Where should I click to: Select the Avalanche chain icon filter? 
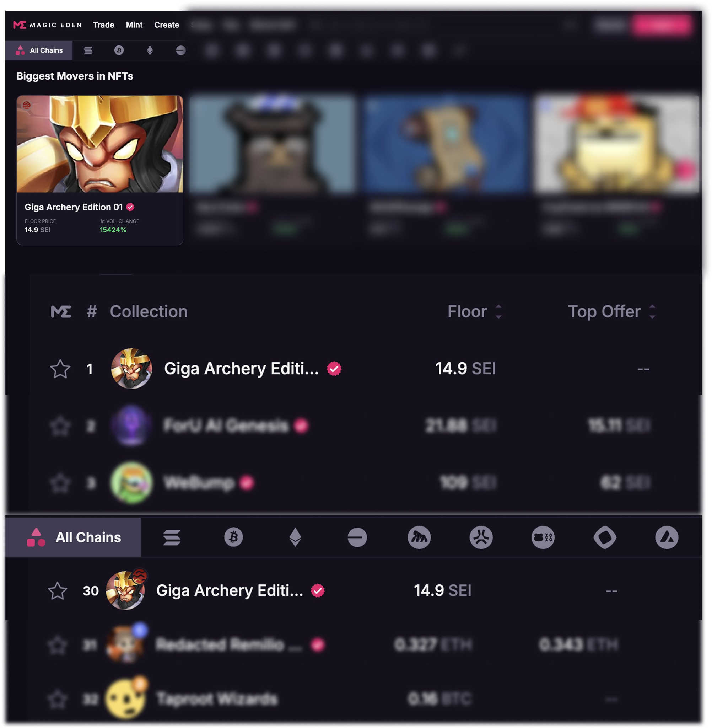[x=667, y=537]
